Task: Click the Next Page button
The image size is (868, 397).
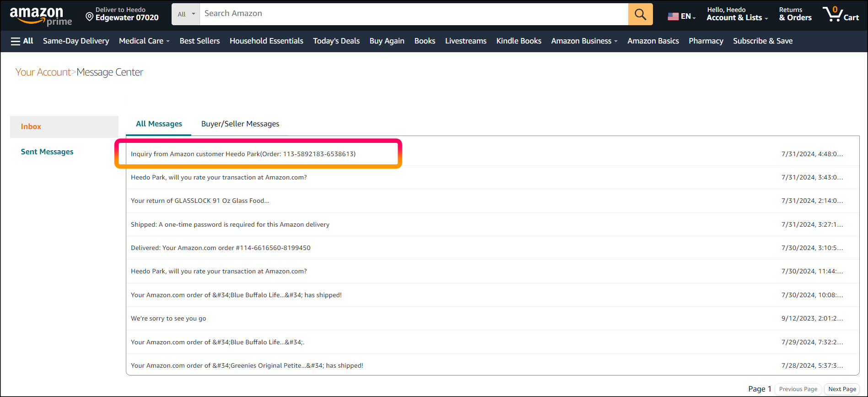Action: 842,389
